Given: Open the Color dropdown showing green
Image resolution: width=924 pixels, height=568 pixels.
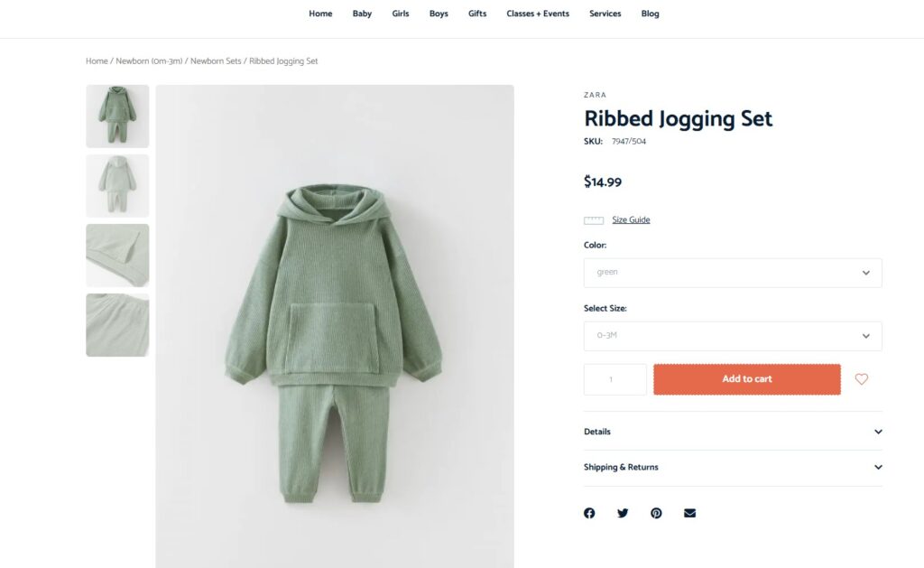Looking at the screenshot, I should [733, 273].
